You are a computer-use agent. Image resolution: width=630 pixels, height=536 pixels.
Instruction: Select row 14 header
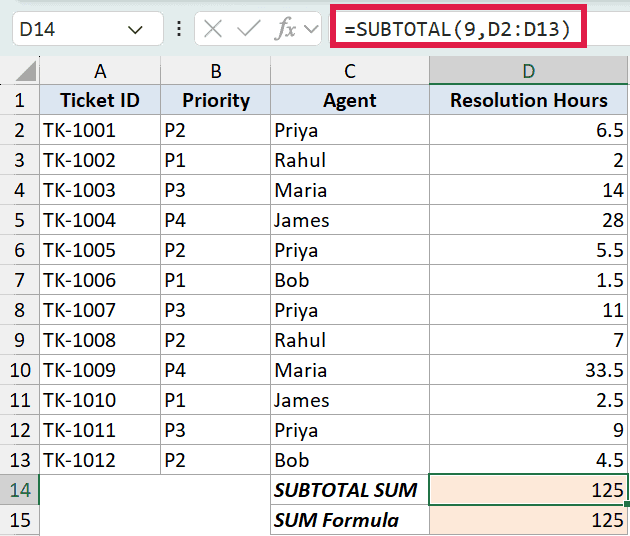point(19,490)
